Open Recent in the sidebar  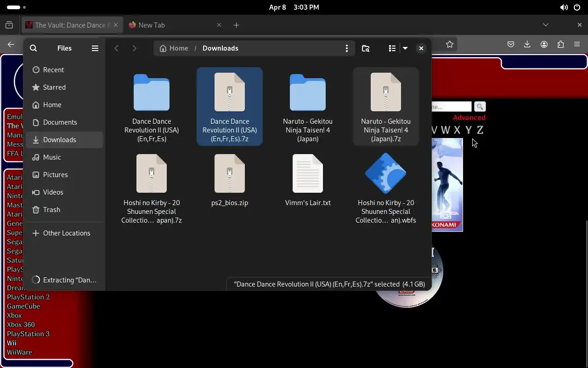coord(64,70)
